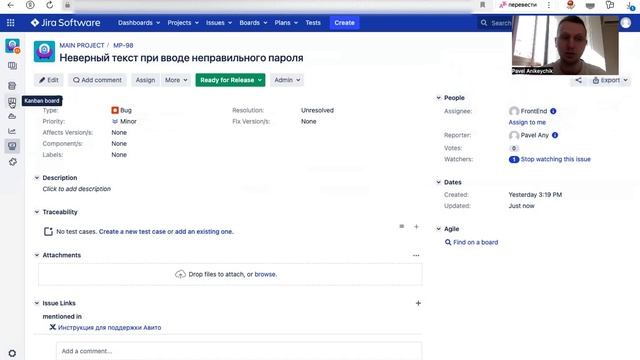Open the Tests menu item
Image resolution: width=640 pixels, height=360 pixels.
click(x=313, y=23)
